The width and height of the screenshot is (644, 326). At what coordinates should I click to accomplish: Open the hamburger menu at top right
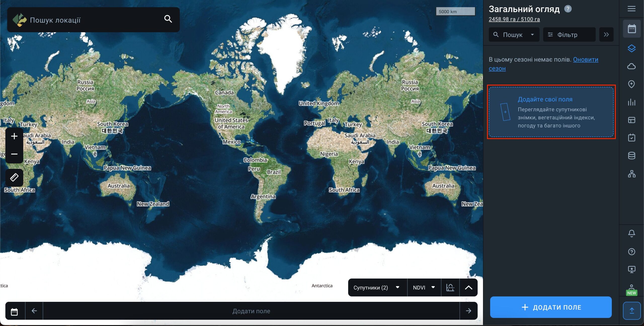pyautogui.click(x=631, y=9)
